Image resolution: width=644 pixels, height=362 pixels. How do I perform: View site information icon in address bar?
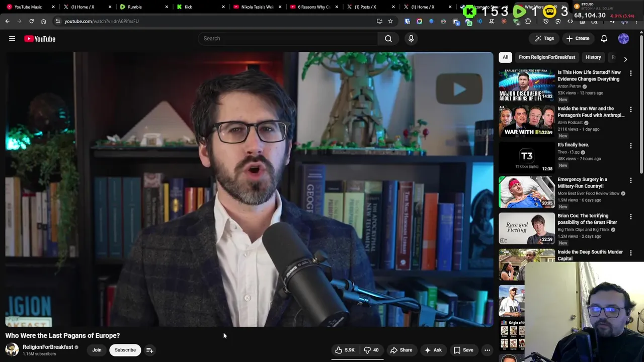click(x=58, y=21)
